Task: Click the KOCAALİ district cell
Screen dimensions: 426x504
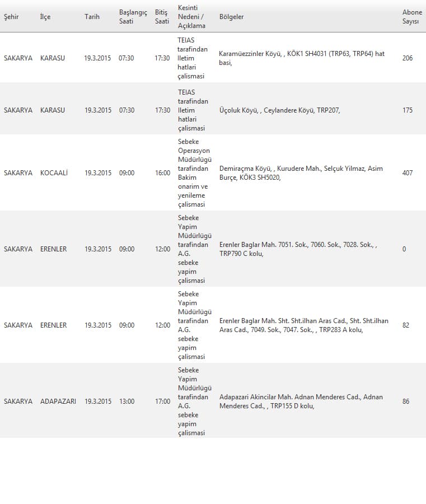Action: 54,173
